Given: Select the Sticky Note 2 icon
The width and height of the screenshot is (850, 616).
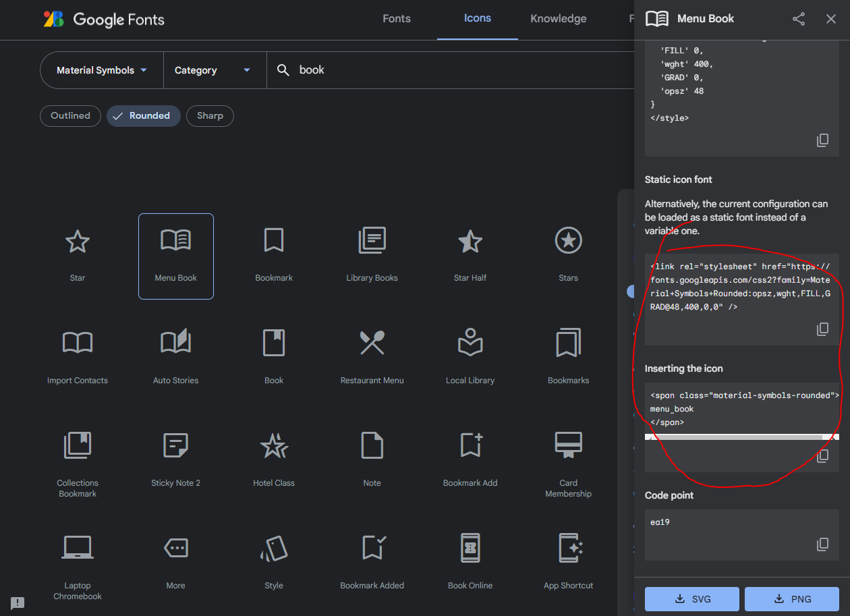Looking at the screenshot, I should pyautogui.click(x=176, y=445).
